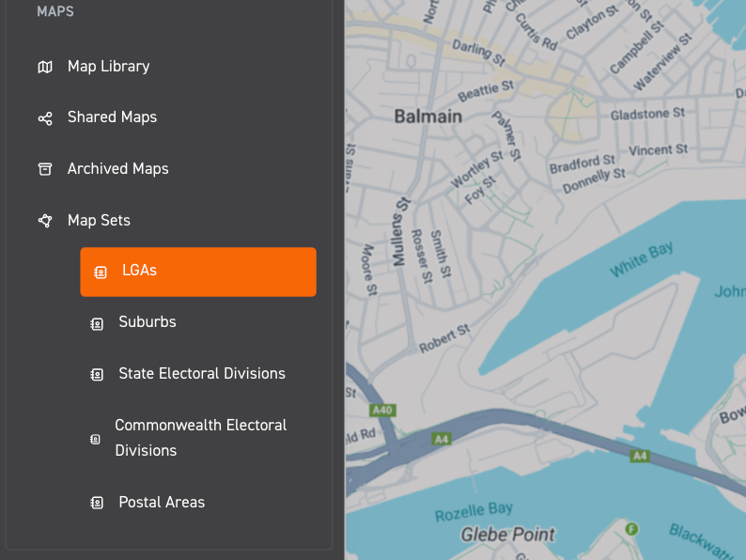Click the Map Sets polygon icon
746x560 pixels.
click(45, 221)
